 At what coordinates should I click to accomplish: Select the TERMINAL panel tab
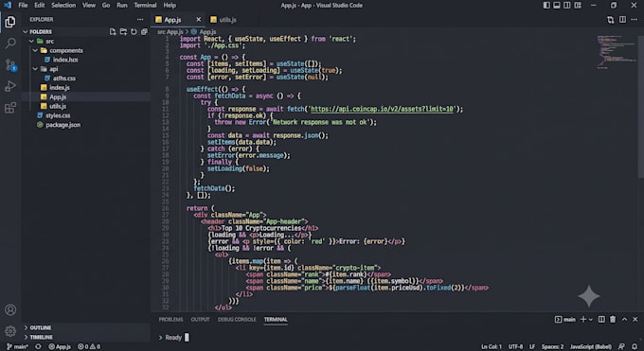pyautogui.click(x=276, y=320)
